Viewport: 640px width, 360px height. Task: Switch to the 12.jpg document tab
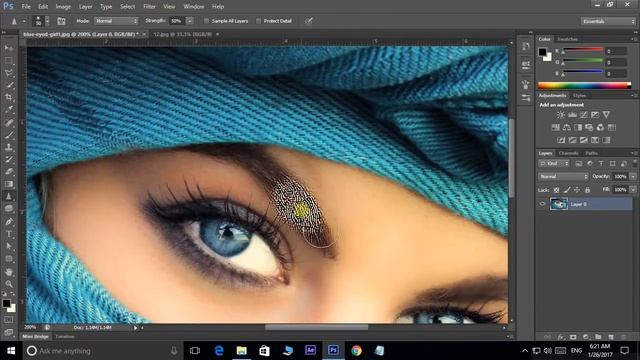(182, 35)
